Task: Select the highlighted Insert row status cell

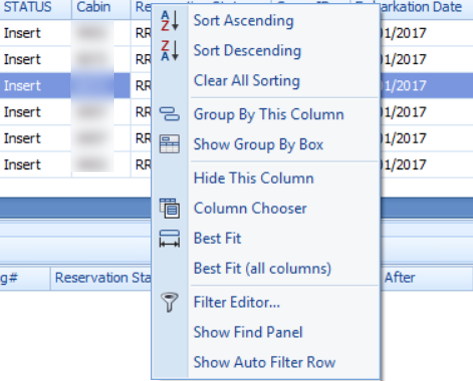Action: pos(35,86)
